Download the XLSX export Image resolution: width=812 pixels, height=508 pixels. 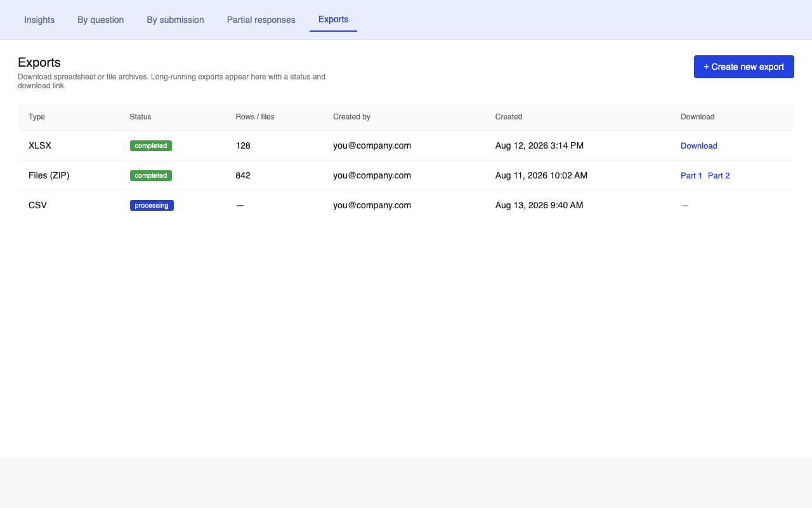pyautogui.click(x=698, y=145)
